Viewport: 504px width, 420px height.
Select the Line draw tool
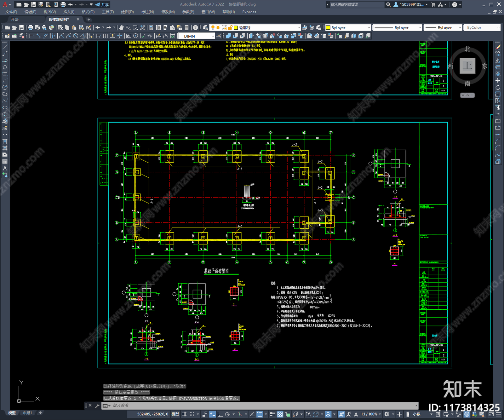click(x=5, y=47)
